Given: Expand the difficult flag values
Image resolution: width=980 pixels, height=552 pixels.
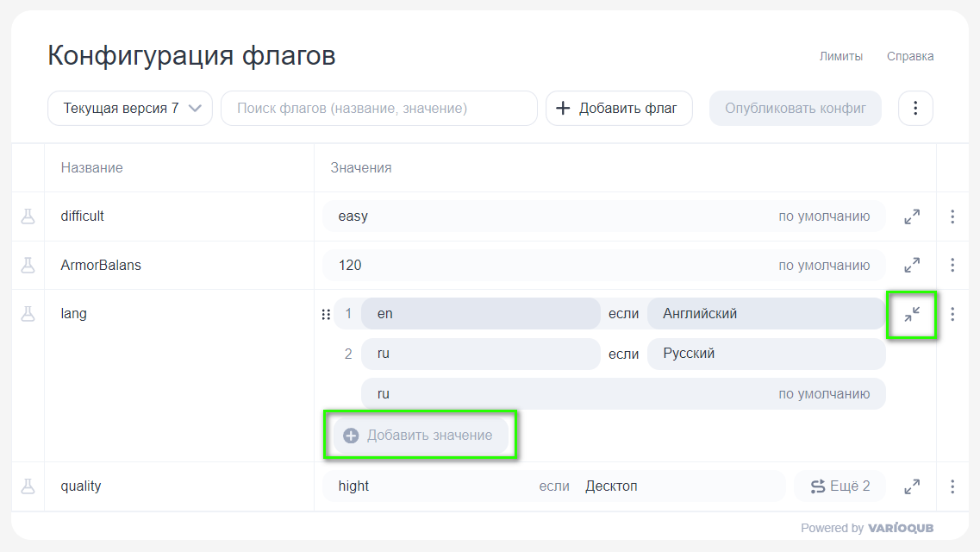Looking at the screenshot, I should coord(912,216).
